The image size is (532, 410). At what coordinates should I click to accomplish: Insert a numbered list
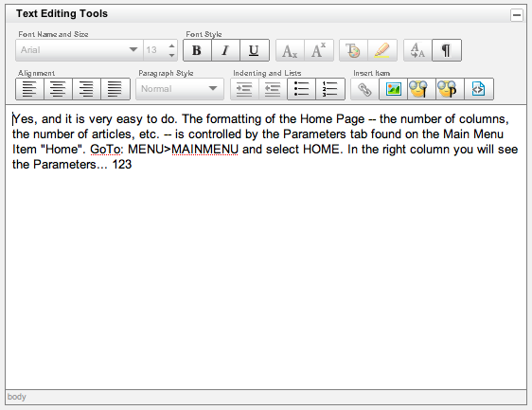click(x=330, y=89)
